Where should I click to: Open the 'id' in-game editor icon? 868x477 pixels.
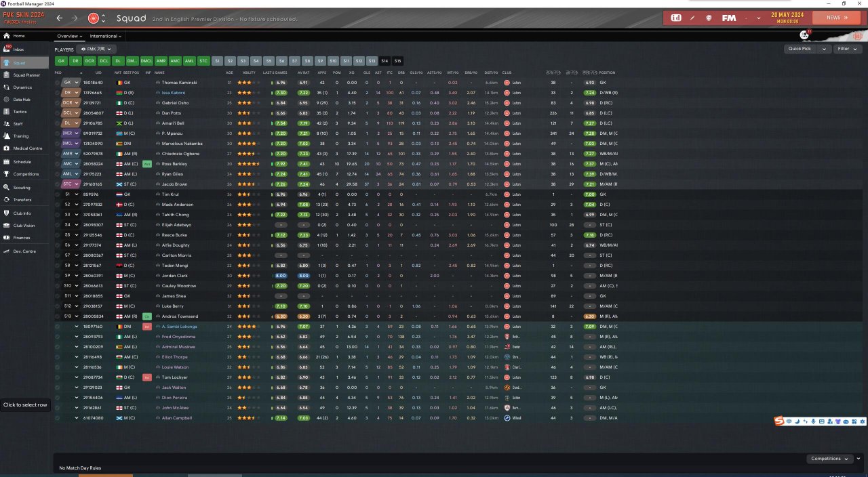pos(676,18)
